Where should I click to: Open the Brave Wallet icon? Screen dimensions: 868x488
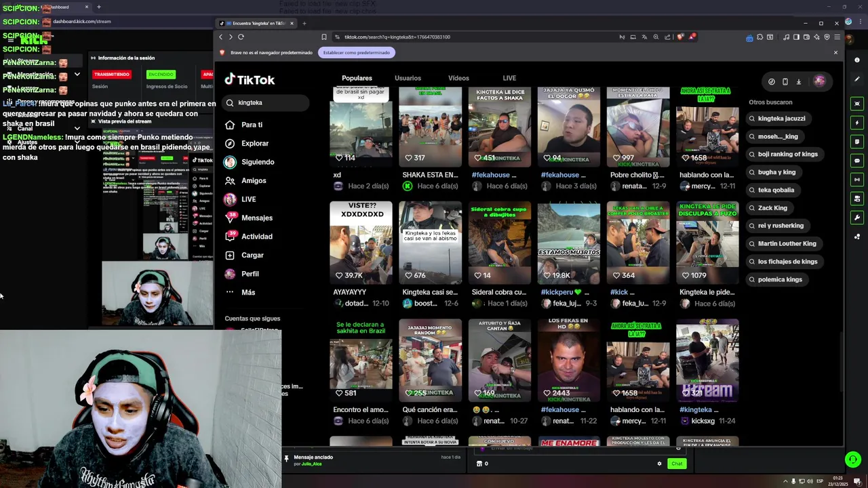pos(806,37)
